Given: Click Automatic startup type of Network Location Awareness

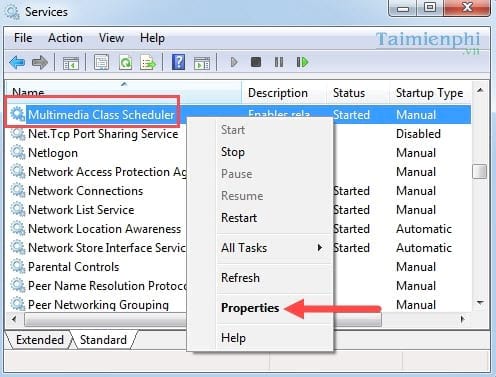Looking at the screenshot, I should [x=424, y=229].
